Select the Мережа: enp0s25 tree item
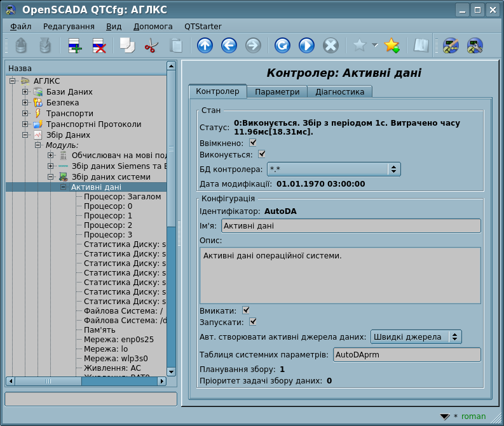Viewport: 504px width, 426px height. [x=119, y=339]
